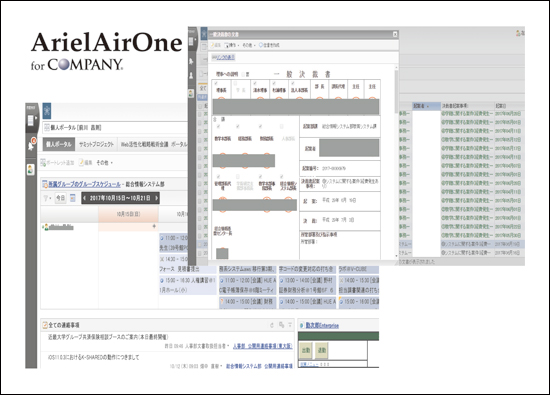550x395 pixels.
Task: Toggle the 理事への説明 checkbox
Action: (x=243, y=74)
